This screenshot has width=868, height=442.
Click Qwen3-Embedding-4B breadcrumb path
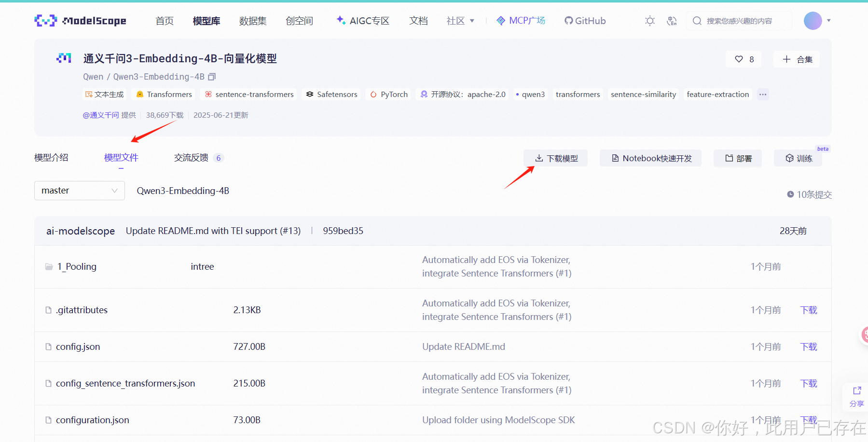point(183,191)
